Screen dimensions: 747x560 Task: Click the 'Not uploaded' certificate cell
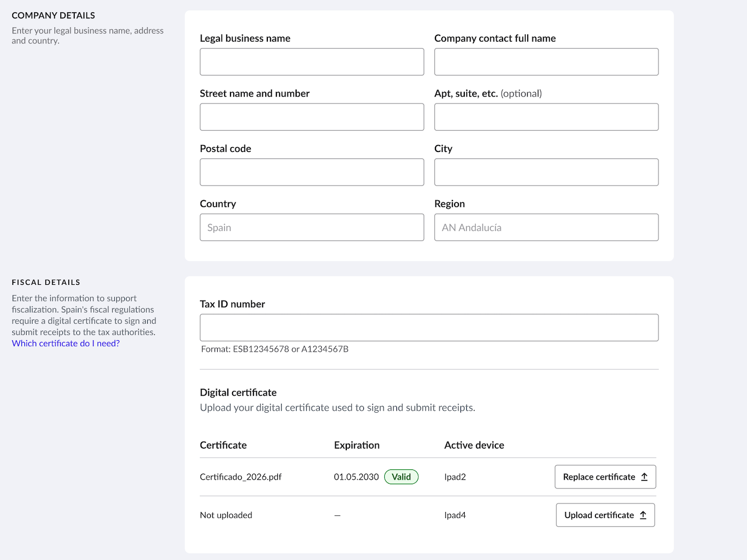pyautogui.click(x=226, y=515)
